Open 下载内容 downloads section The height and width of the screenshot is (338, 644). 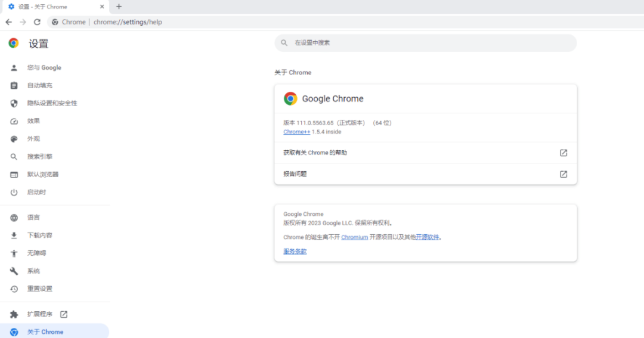(55, 235)
